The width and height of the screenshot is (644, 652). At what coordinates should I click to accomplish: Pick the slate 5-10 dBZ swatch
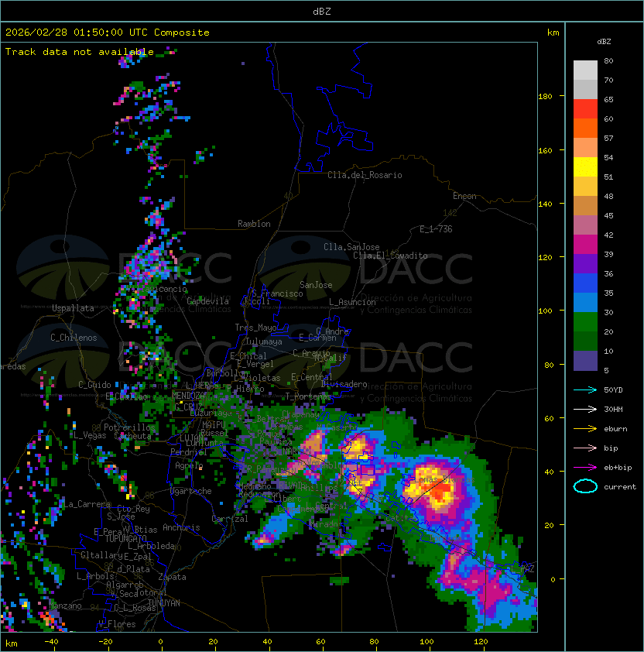[x=585, y=361]
